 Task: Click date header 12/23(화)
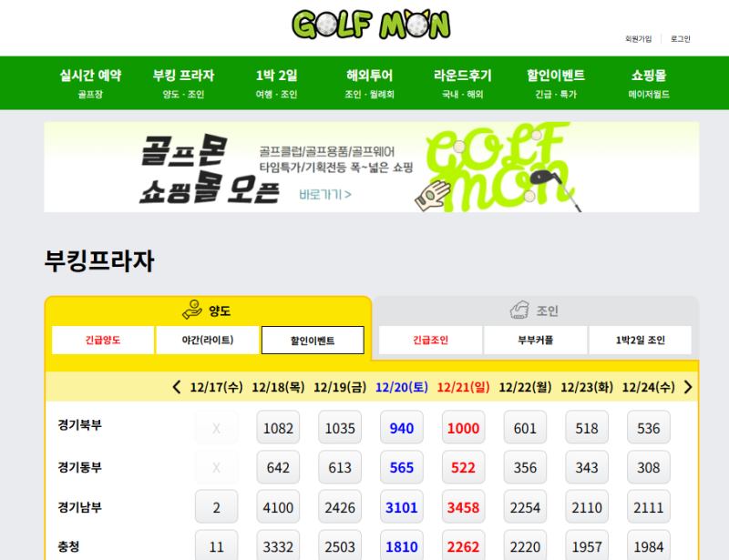pos(587,387)
